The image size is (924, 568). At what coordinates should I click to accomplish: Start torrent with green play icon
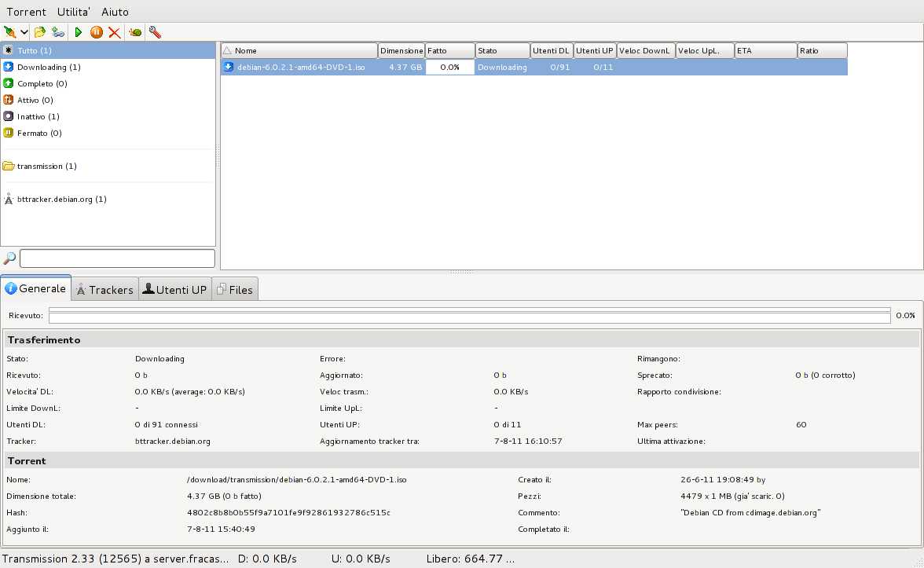click(x=78, y=32)
